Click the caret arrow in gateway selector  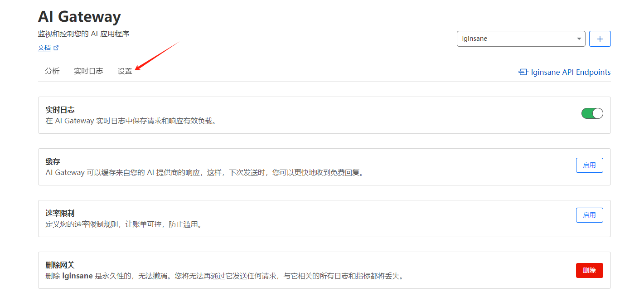(x=579, y=39)
